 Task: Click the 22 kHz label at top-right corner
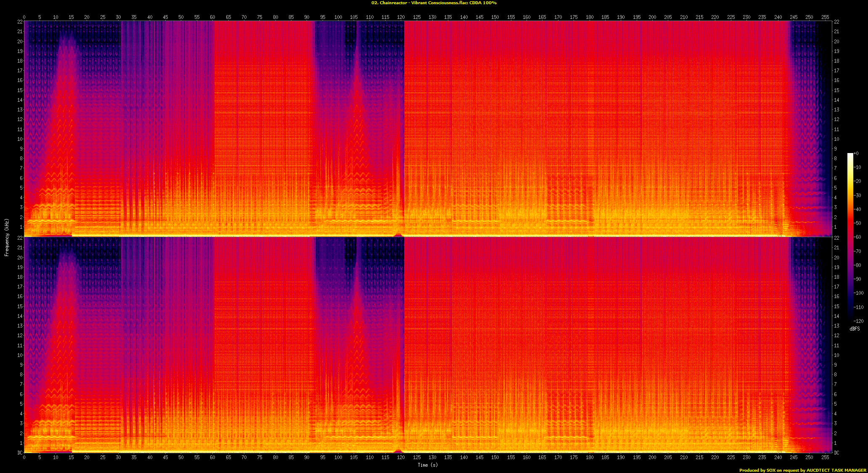tap(836, 22)
